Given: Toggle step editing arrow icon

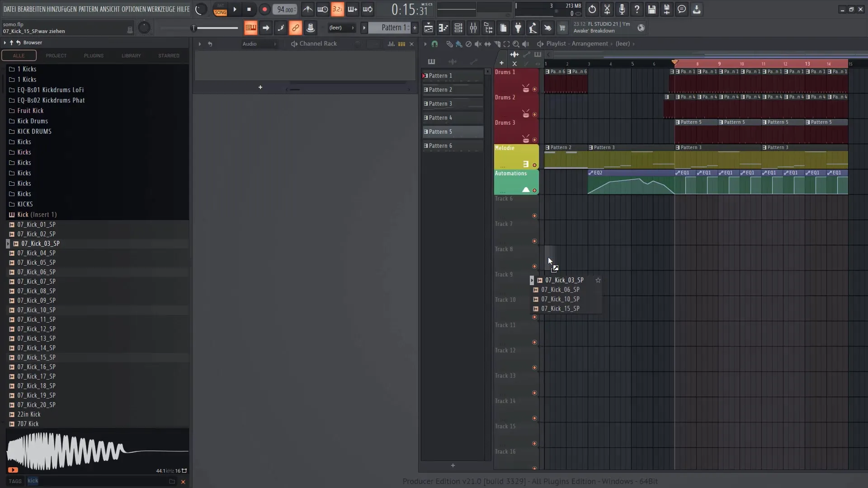Looking at the screenshot, I should pyautogui.click(x=266, y=28).
